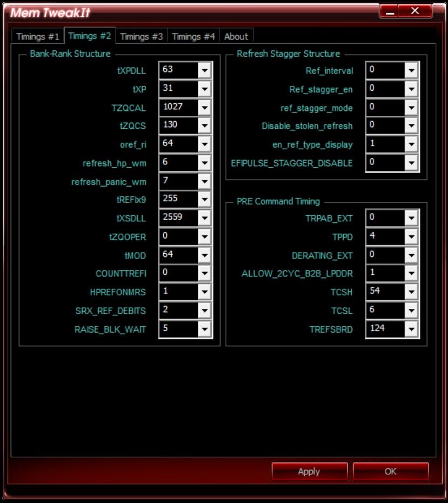Go to the Timings #4 tab
Screen dimensions: 448x503
point(193,36)
